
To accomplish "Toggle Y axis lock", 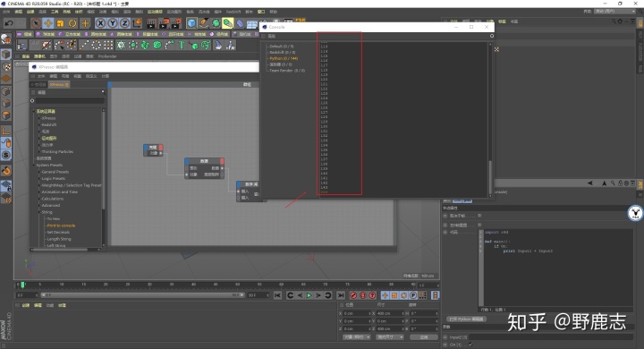I will [x=112, y=23].
